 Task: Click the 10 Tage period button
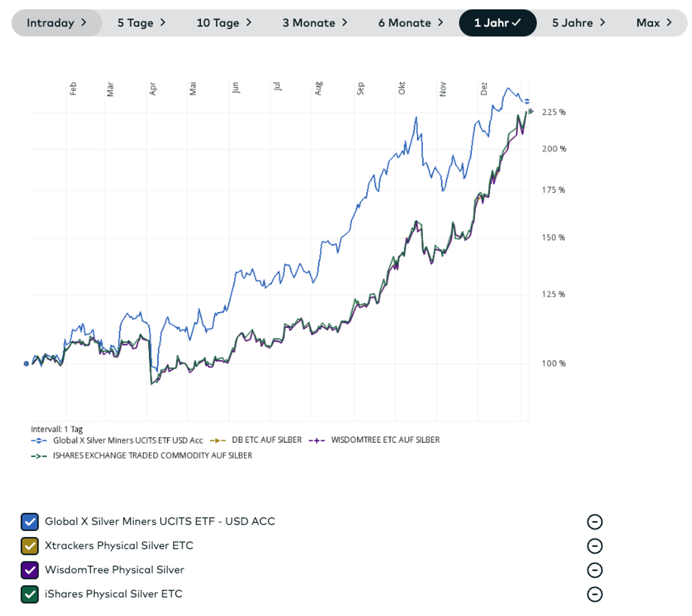[x=224, y=23]
